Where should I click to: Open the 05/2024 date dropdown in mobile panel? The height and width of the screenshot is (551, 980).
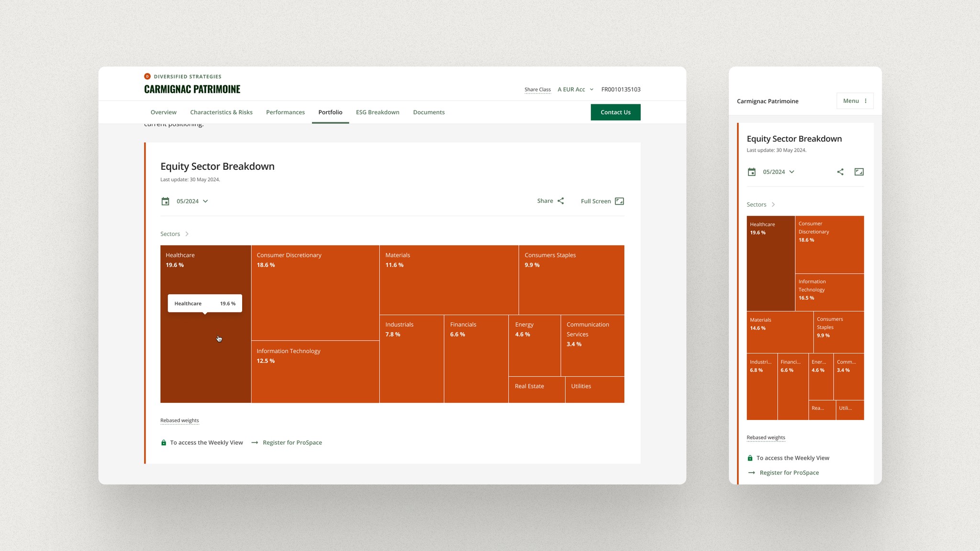point(779,172)
